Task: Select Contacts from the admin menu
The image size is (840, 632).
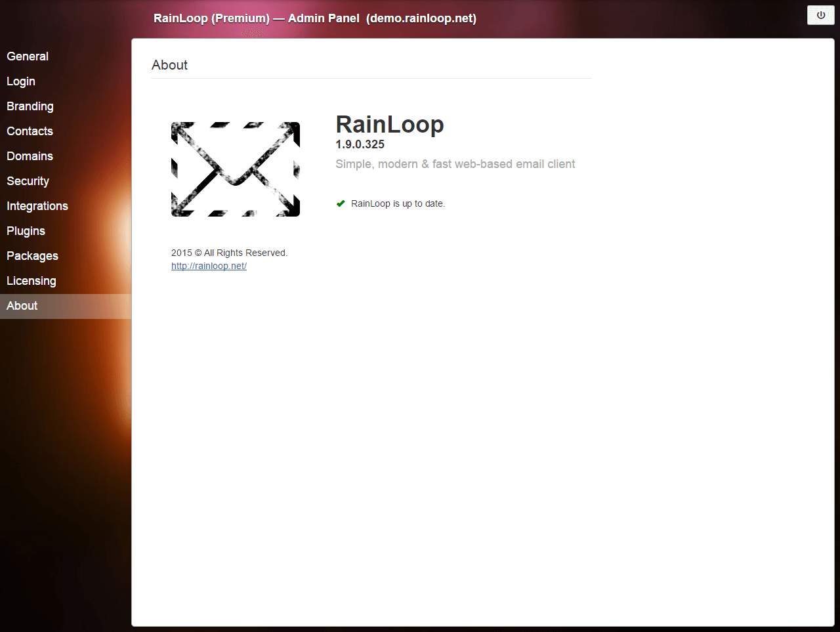Action: 30,131
